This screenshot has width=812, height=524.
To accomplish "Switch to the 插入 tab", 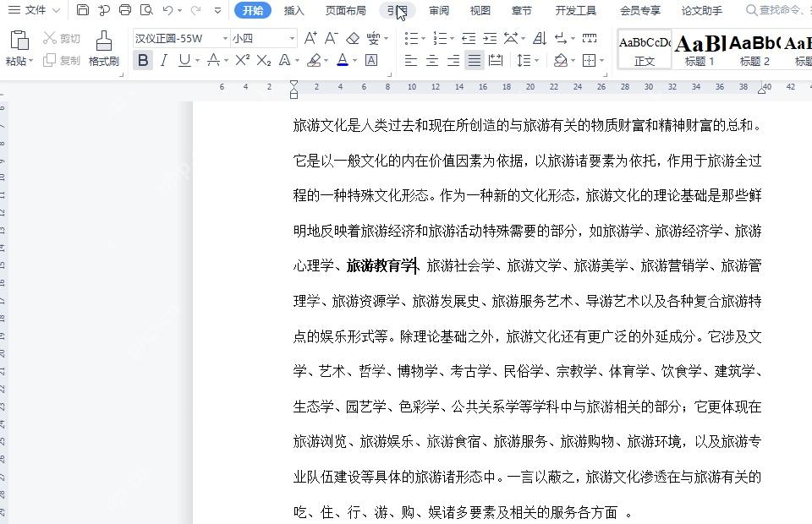I will pyautogui.click(x=294, y=10).
